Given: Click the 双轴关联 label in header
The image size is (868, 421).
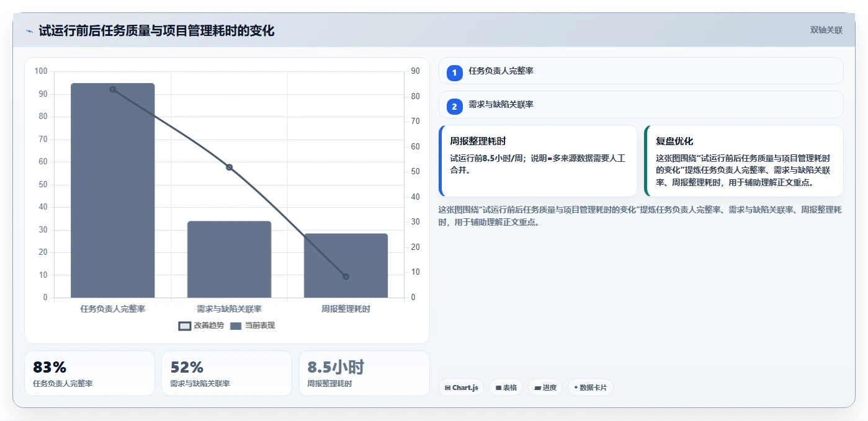Looking at the screenshot, I should point(826,30).
